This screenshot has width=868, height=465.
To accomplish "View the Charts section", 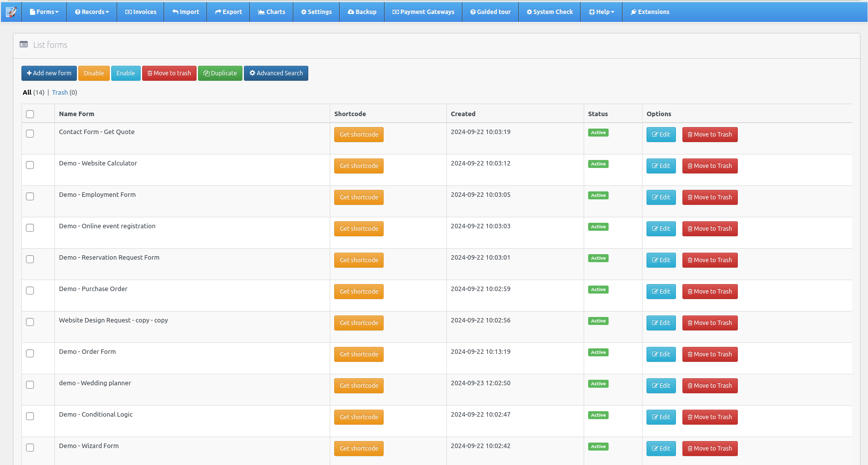I will [x=271, y=11].
